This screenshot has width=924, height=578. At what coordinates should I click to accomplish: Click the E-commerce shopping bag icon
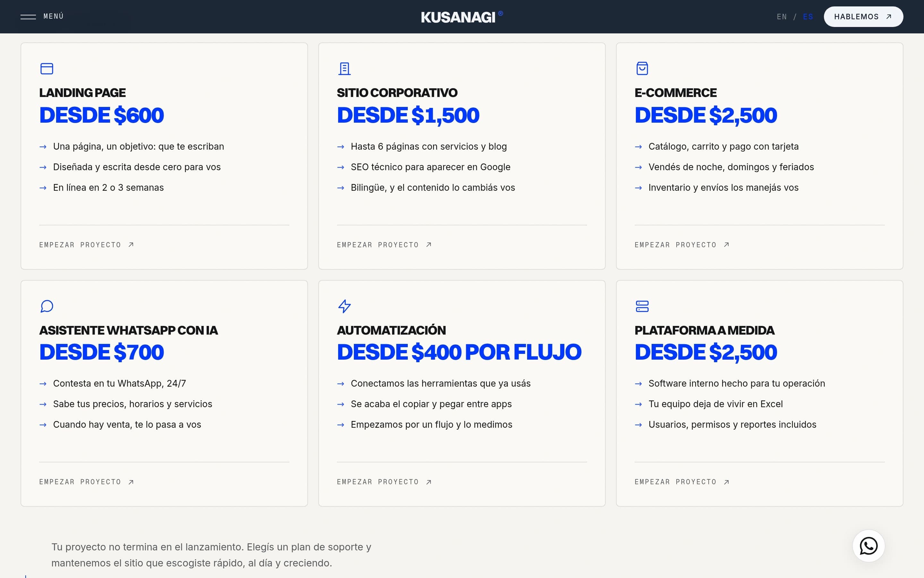point(642,68)
